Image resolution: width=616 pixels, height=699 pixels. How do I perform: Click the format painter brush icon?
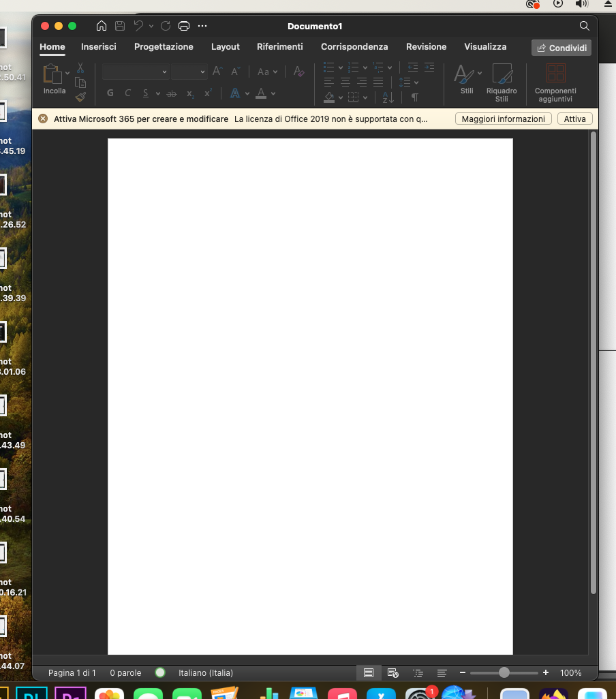pyautogui.click(x=80, y=97)
